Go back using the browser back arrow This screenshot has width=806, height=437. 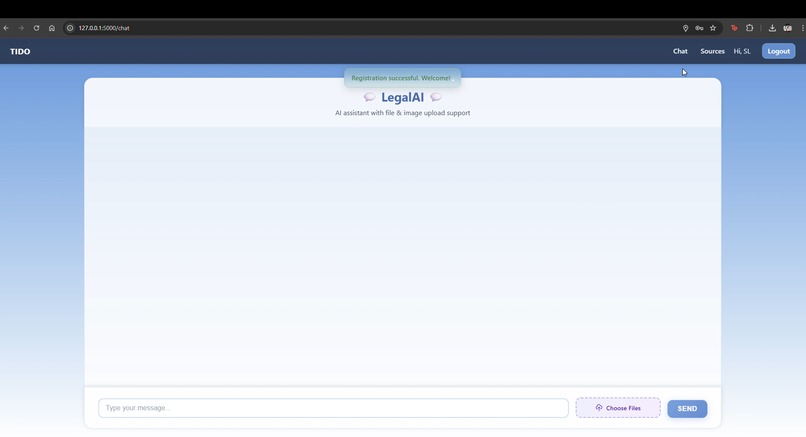(6, 28)
